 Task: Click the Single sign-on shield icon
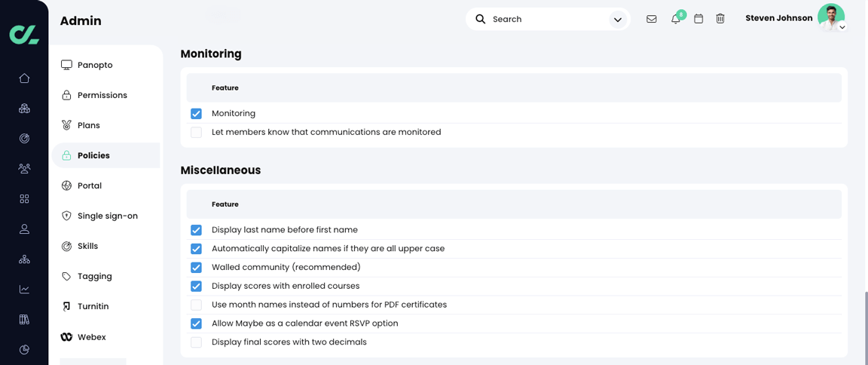tap(66, 216)
